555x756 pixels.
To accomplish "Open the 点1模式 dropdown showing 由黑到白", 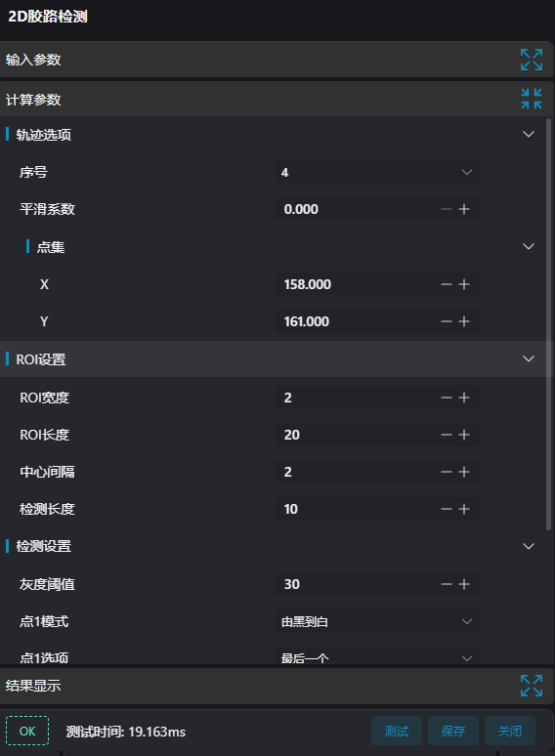I will click(377, 621).
